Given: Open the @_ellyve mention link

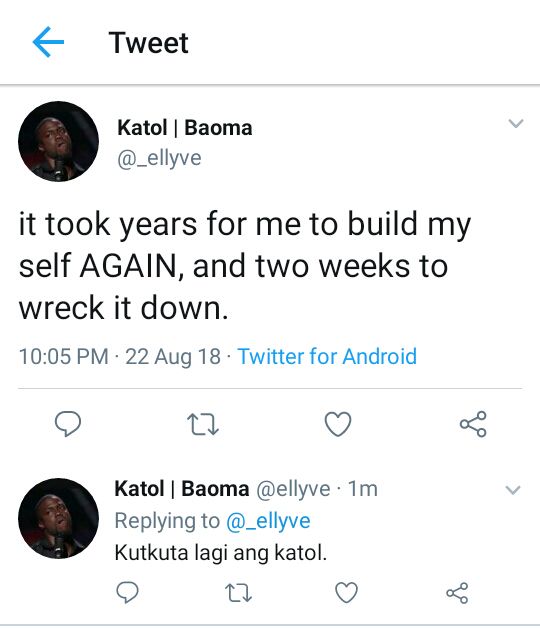Looking at the screenshot, I should tap(268, 521).
